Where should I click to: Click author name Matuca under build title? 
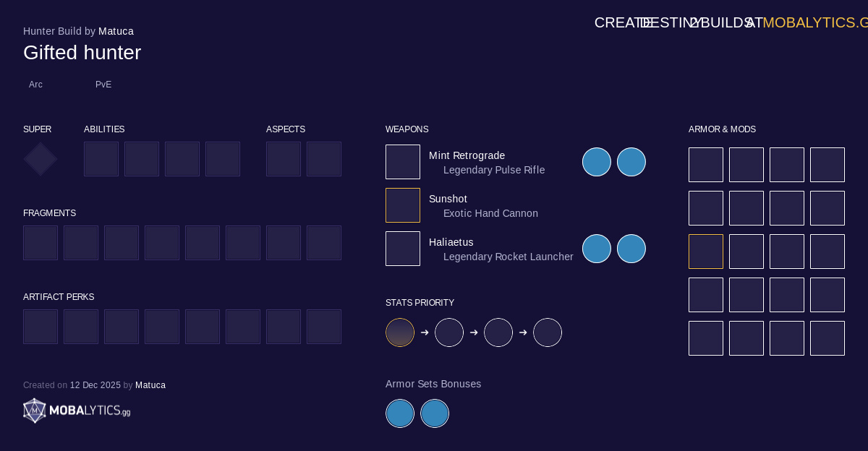pyautogui.click(x=116, y=31)
